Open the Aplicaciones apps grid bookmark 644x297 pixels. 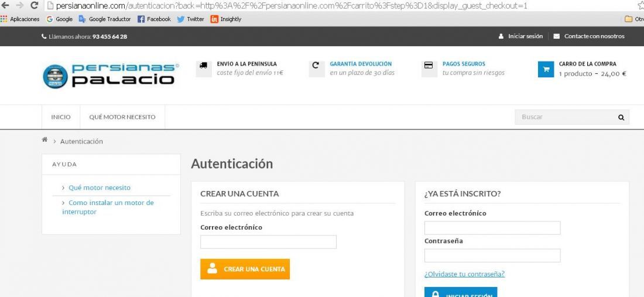point(20,19)
